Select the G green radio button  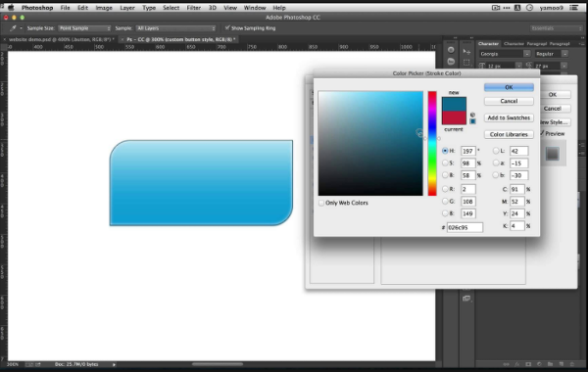coord(445,201)
